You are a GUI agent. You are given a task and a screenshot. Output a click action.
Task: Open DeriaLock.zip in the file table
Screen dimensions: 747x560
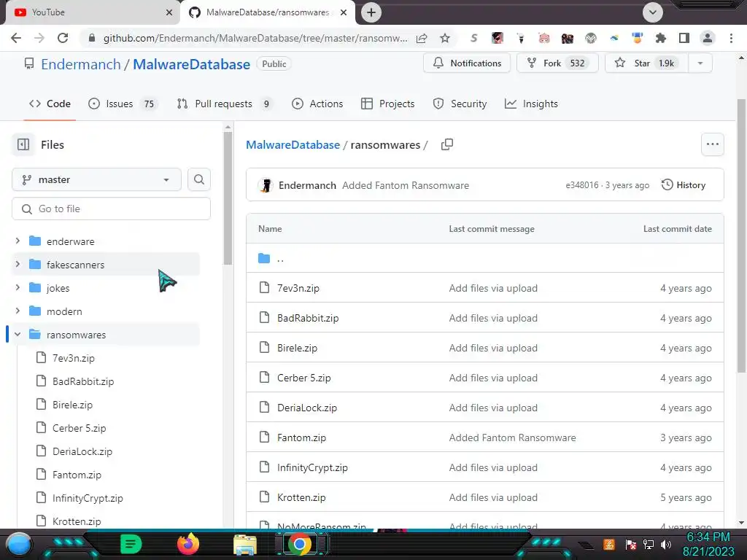click(307, 408)
